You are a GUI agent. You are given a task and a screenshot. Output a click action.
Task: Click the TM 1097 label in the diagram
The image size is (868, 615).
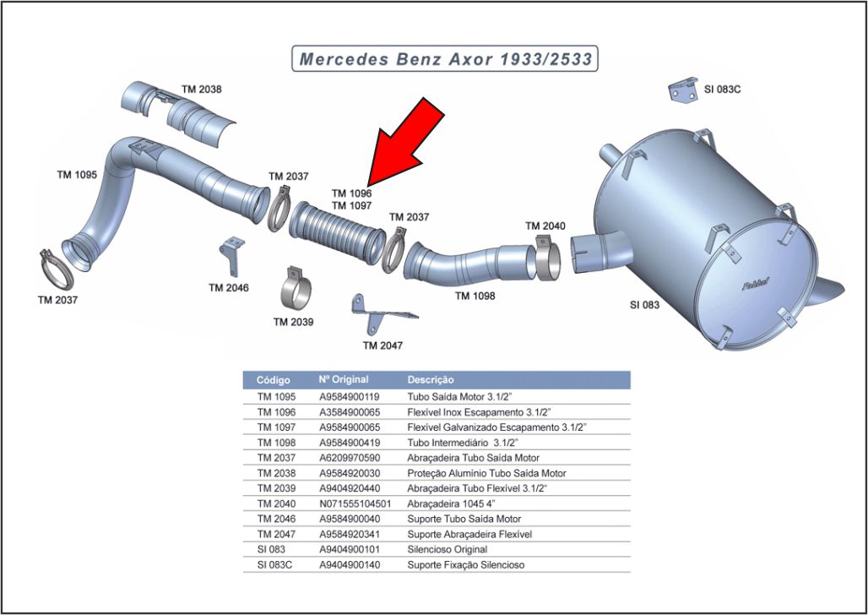(x=351, y=205)
